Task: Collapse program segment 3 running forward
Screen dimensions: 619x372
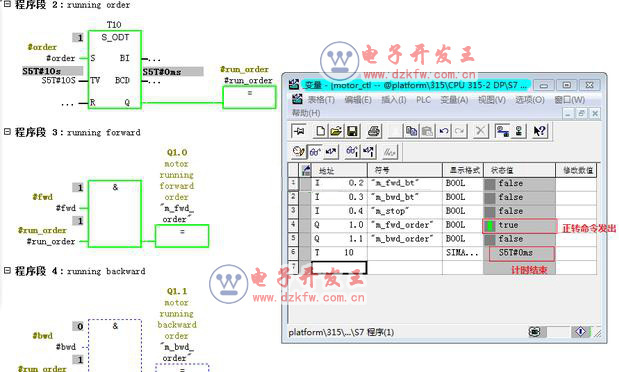Action: coord(7,132)
